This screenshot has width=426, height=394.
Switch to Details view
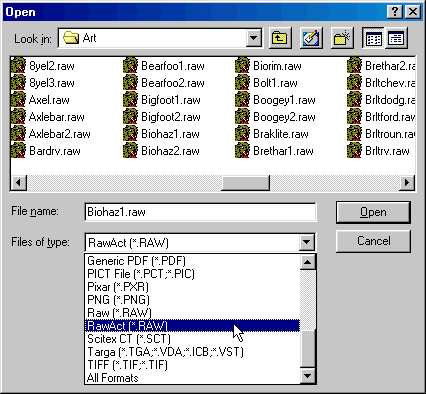pyautogui.click(x=396, y=38)
